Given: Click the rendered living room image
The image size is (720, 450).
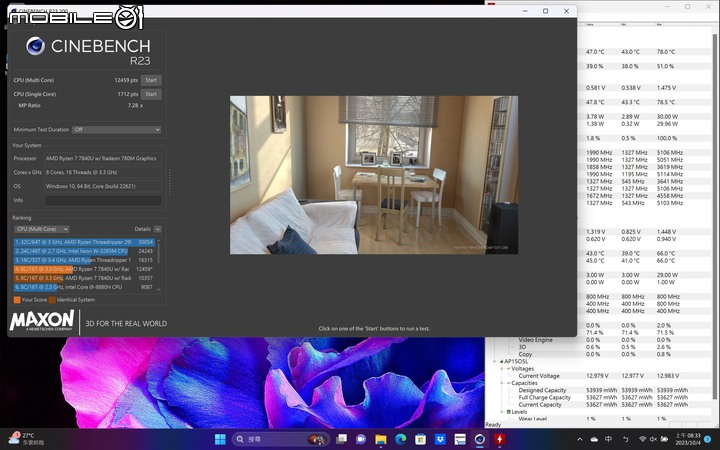Looking at the screenshot, I should [x=374, y=175].
